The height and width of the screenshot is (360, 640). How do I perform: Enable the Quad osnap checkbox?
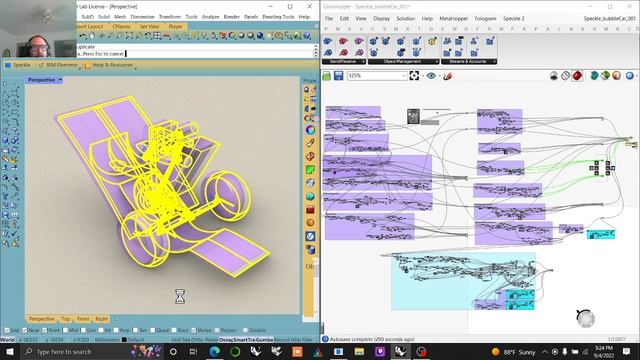click(153, 330)
